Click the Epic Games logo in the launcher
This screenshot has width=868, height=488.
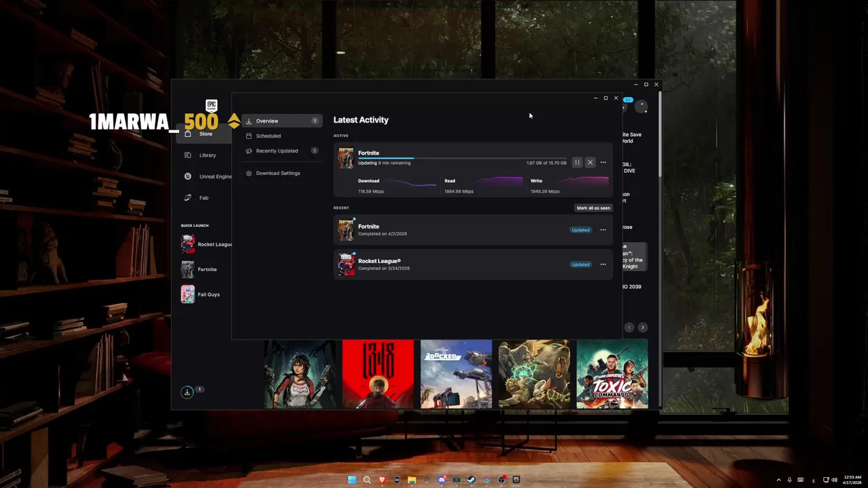[x=212, y=106]
